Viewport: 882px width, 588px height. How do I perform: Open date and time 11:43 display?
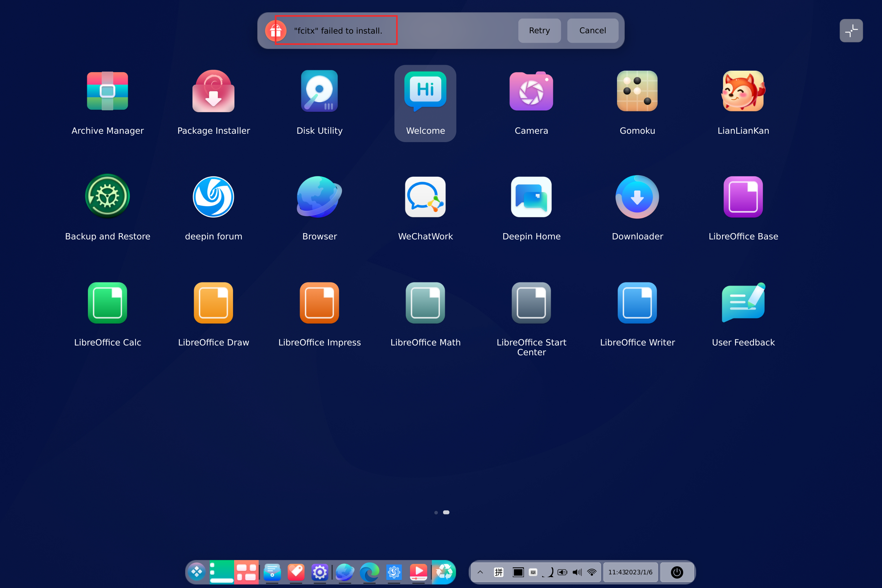point(630,572)
